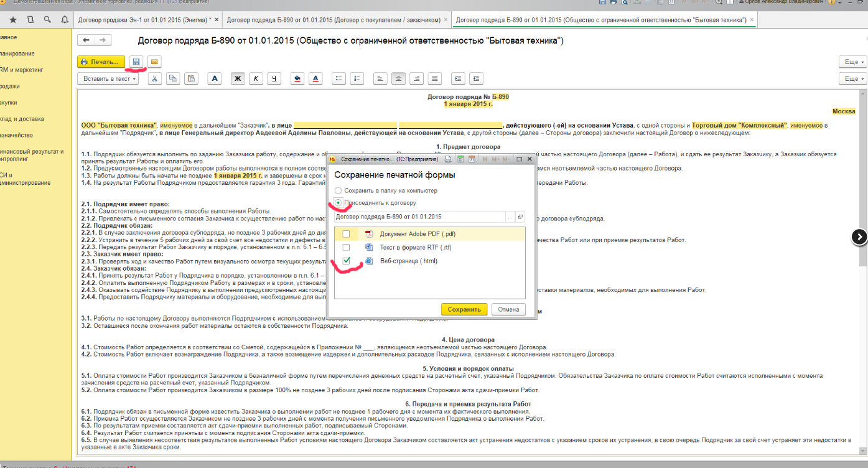Center-align the text
Screen dimensions: 868x468
click(x=399, y=78)
